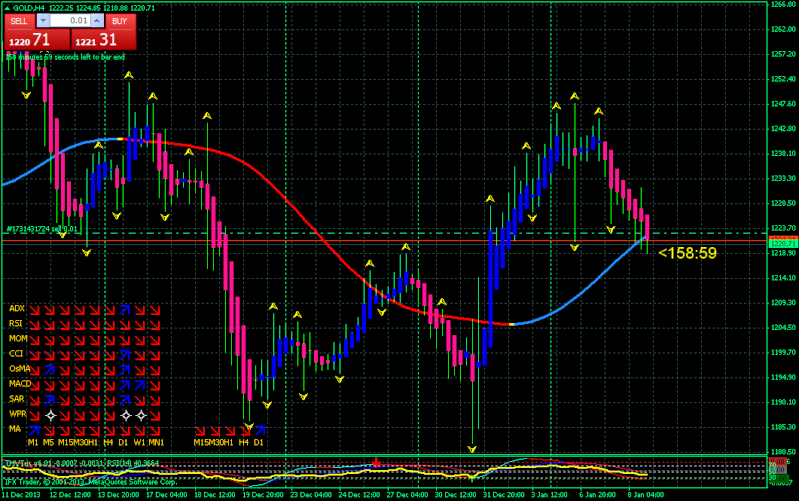Click the 0.01 volume input field
The image size is (799, 501).
click(70, 21)
